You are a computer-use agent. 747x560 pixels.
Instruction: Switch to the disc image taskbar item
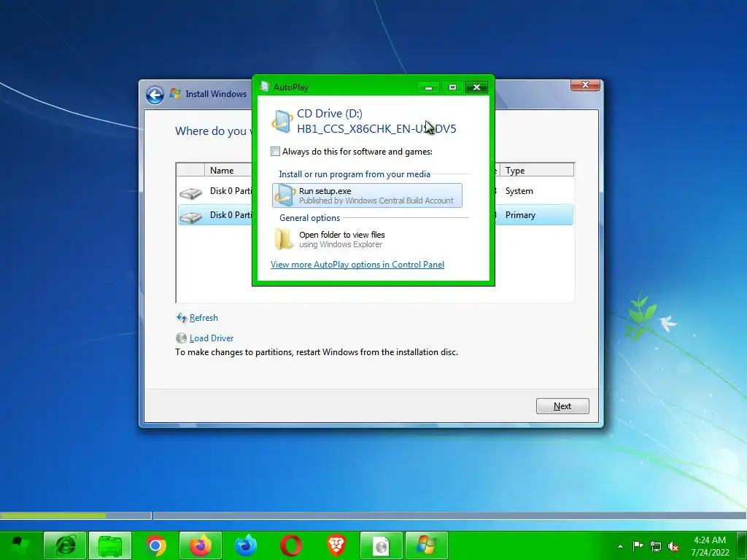click(x=381, y=545)
